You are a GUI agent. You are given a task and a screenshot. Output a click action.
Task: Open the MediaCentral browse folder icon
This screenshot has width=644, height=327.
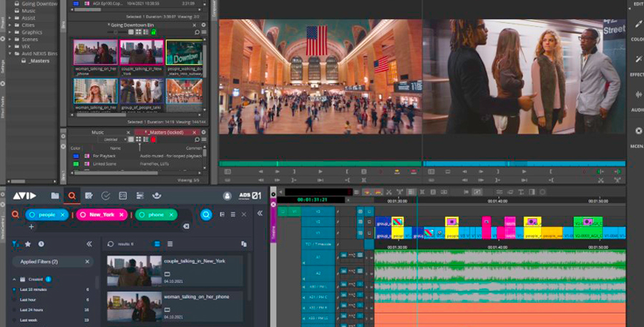point(55,196)
